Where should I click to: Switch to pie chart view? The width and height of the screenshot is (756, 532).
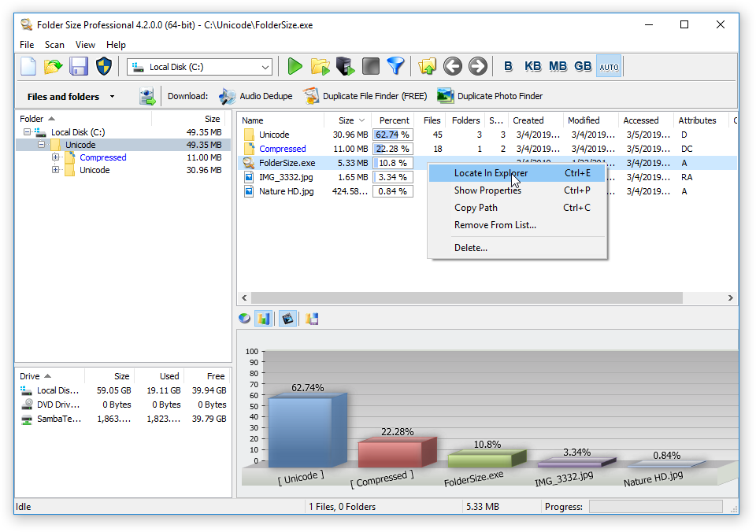(x=244, y=318)
